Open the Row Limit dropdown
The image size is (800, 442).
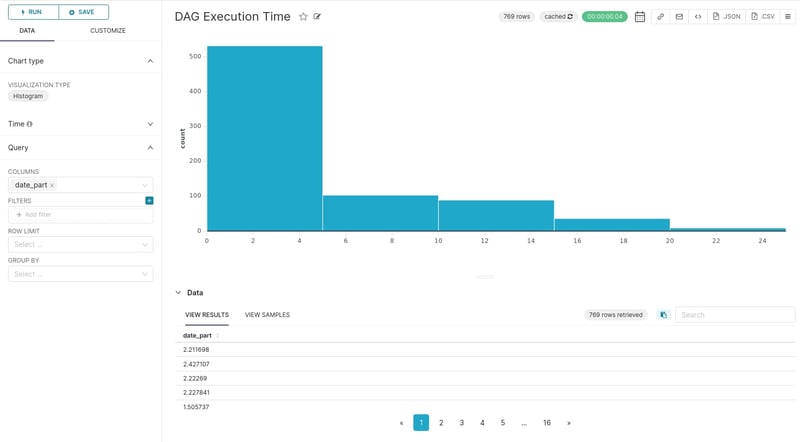click(80, 244)
